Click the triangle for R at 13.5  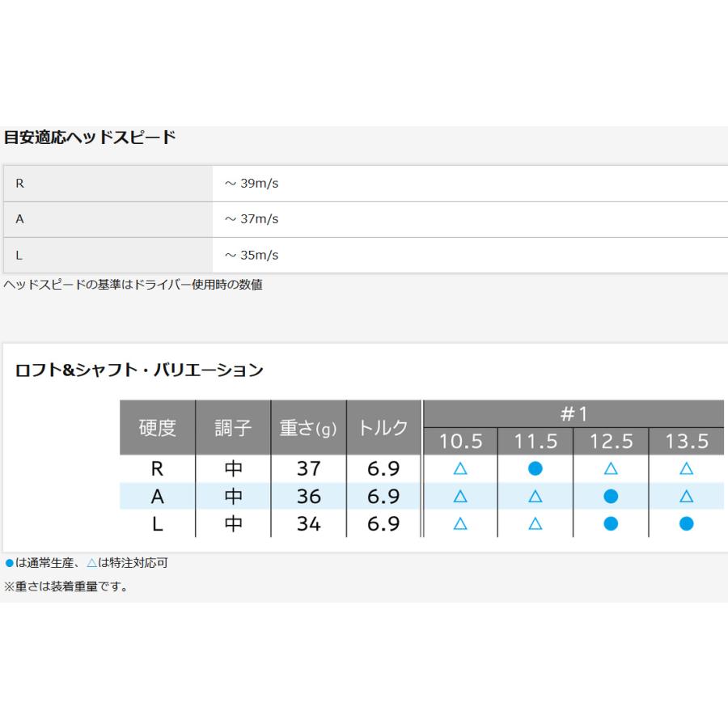pos(687,469)
